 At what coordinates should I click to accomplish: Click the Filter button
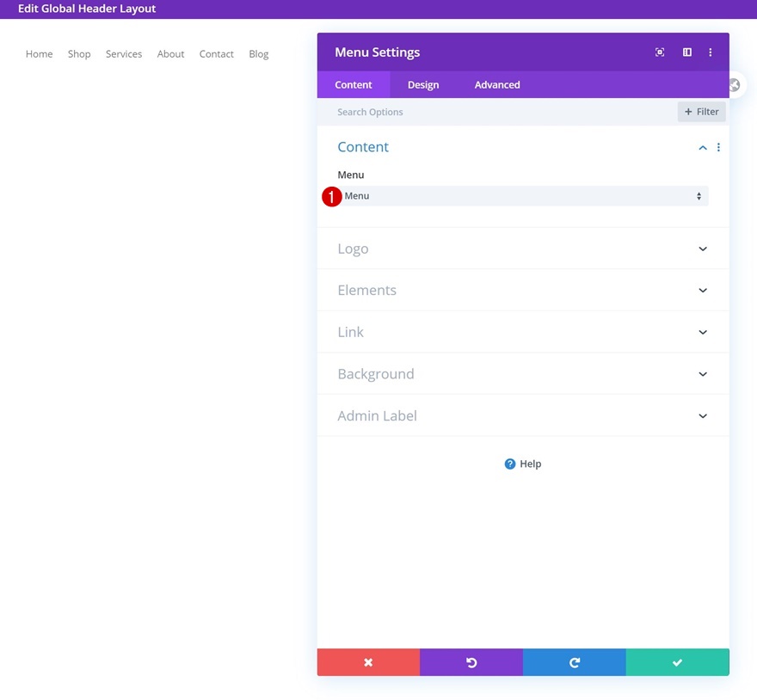701,112
